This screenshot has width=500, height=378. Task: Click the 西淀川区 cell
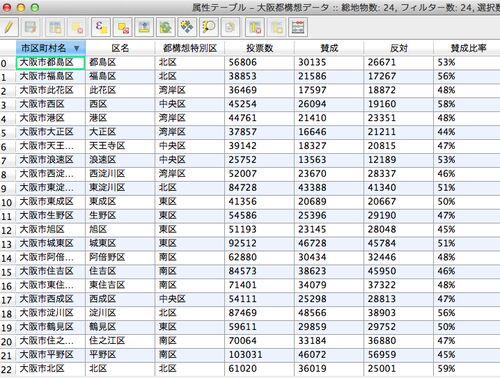tap(120, 174)
